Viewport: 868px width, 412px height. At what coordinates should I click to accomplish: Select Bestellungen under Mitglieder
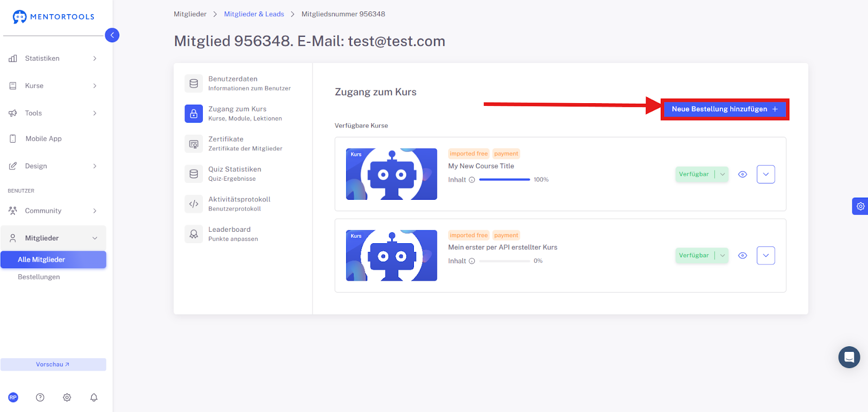coord(39,277)
